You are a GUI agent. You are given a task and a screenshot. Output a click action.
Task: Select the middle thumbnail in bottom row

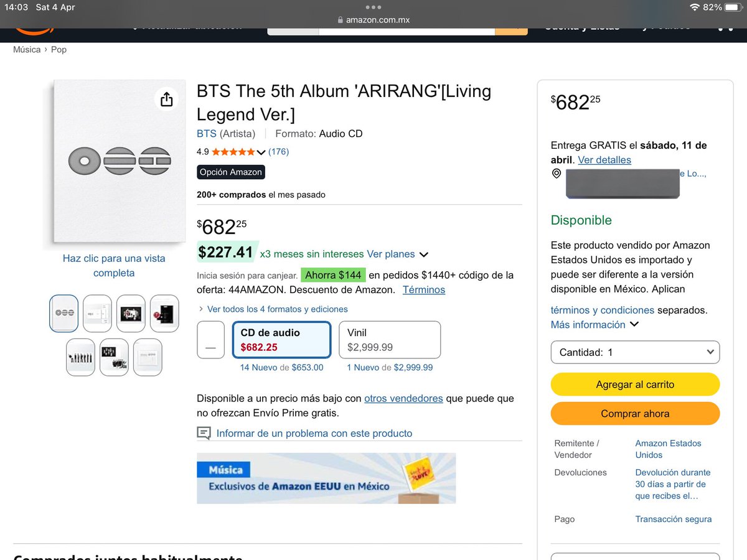click(114, 357)
